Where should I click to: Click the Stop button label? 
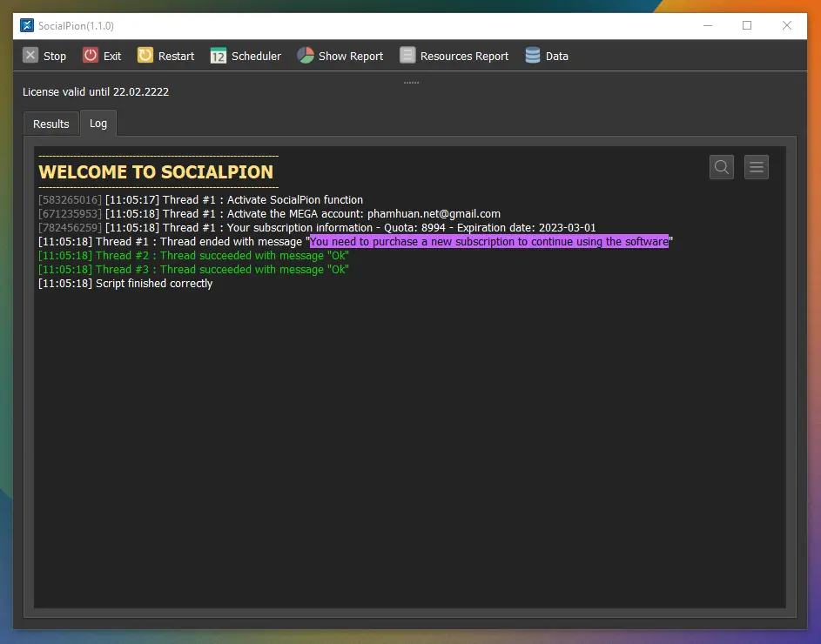tap(55, 56)
